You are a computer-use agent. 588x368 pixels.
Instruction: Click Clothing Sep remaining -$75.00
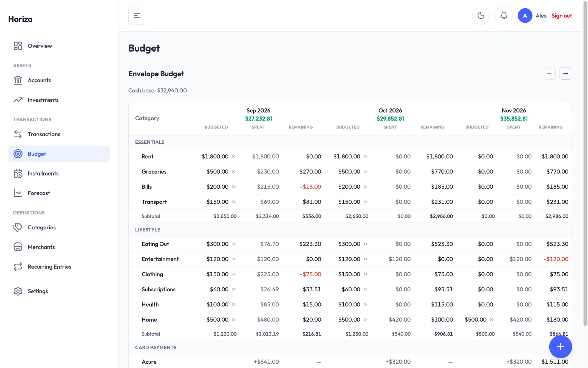310,274
